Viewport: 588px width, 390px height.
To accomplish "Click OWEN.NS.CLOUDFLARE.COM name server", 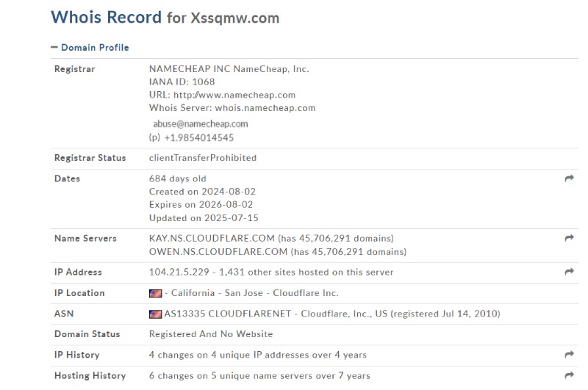I will 218,251.
